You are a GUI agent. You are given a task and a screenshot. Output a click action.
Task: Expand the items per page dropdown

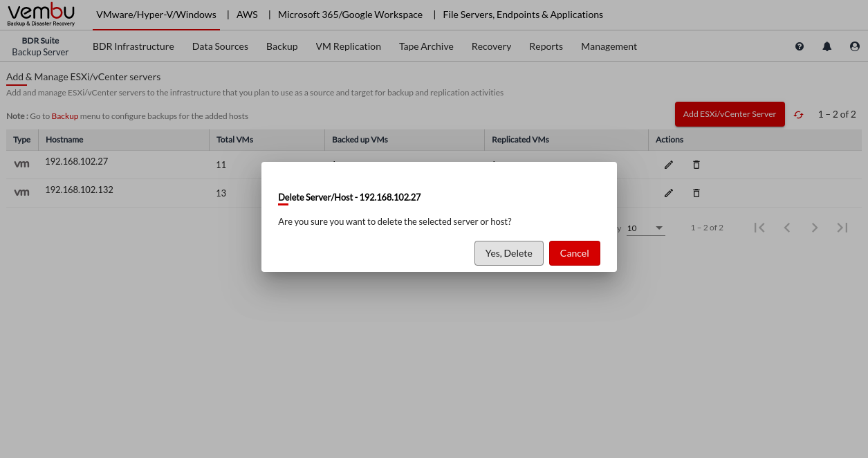(658, 228)
